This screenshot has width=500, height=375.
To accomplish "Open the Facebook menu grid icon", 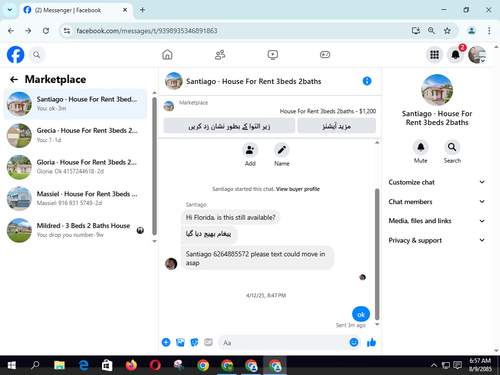I will pyautogui.click(x=434, y=55).
